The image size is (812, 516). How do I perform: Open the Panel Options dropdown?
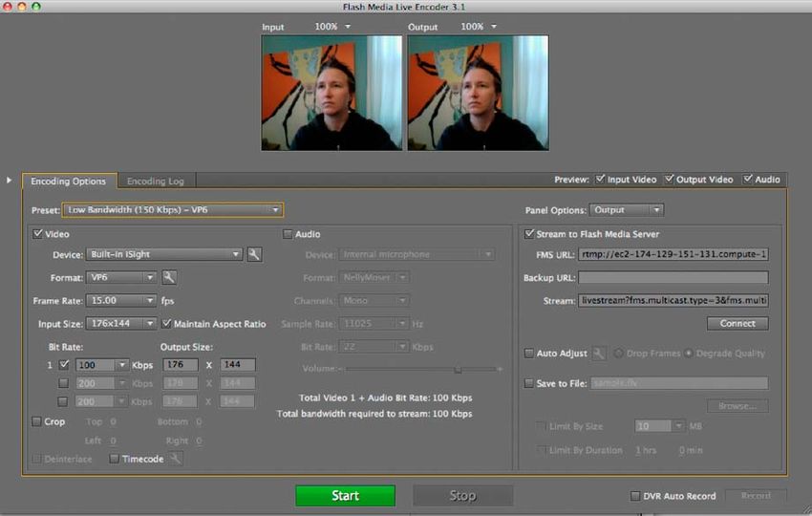pyautogui.click(x=627, y=210)
